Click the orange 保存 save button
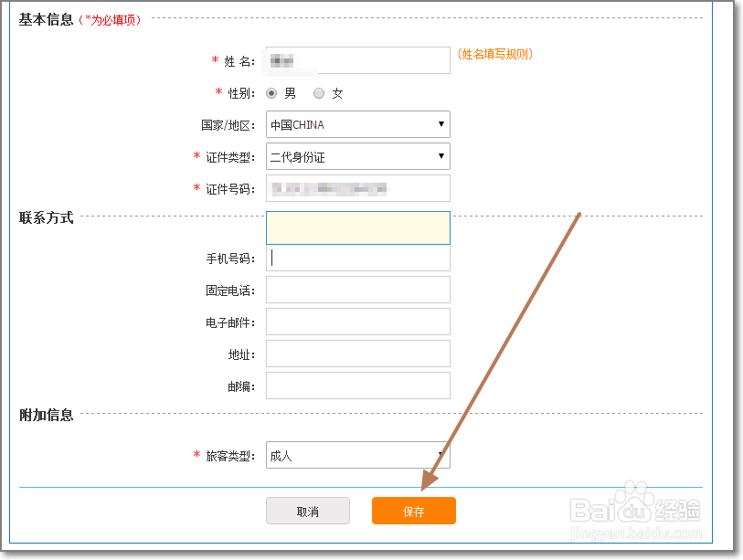Viewport: 743px width, 560px height. tap(413, 511)
